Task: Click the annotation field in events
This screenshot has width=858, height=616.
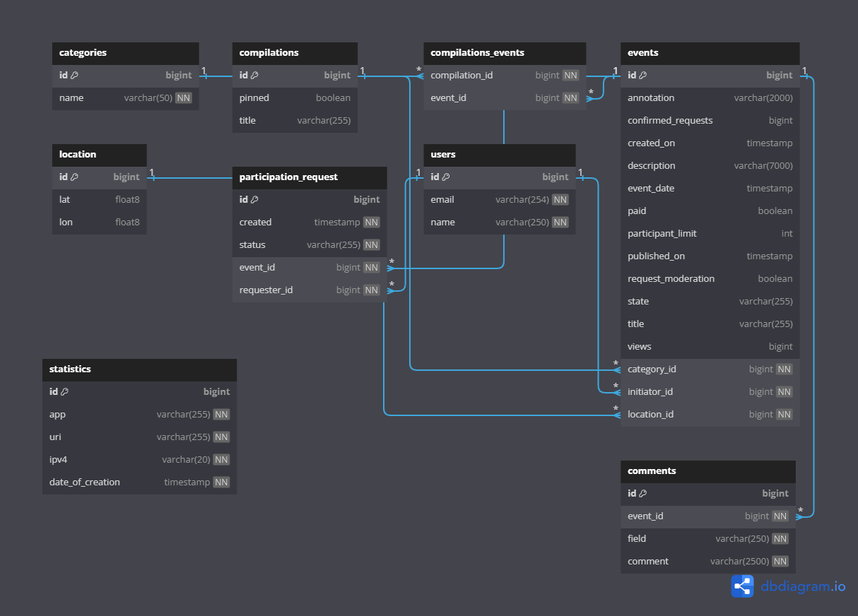Action: [x=710, y=97]
